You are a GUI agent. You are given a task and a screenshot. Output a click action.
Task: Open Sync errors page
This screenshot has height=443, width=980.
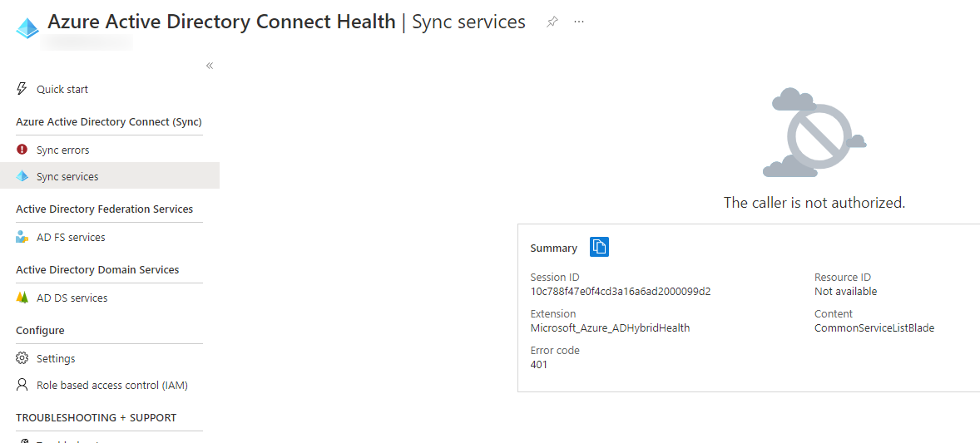63,150
